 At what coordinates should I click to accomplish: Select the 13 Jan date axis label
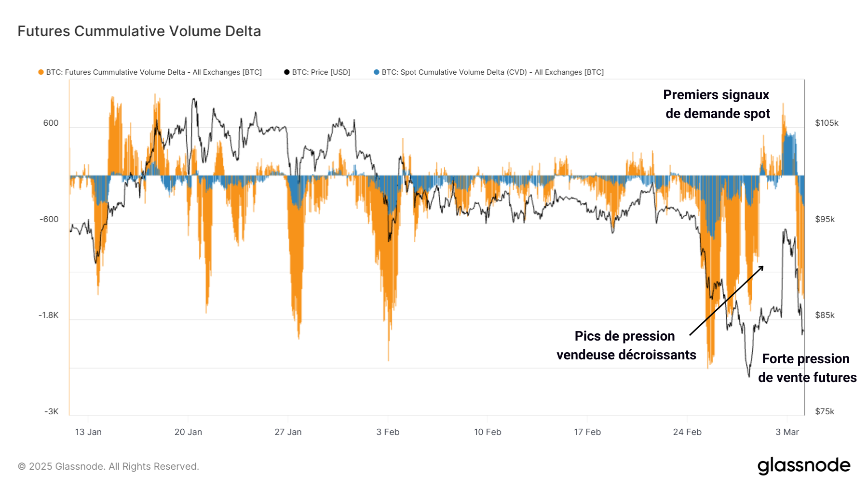[88, 432]
